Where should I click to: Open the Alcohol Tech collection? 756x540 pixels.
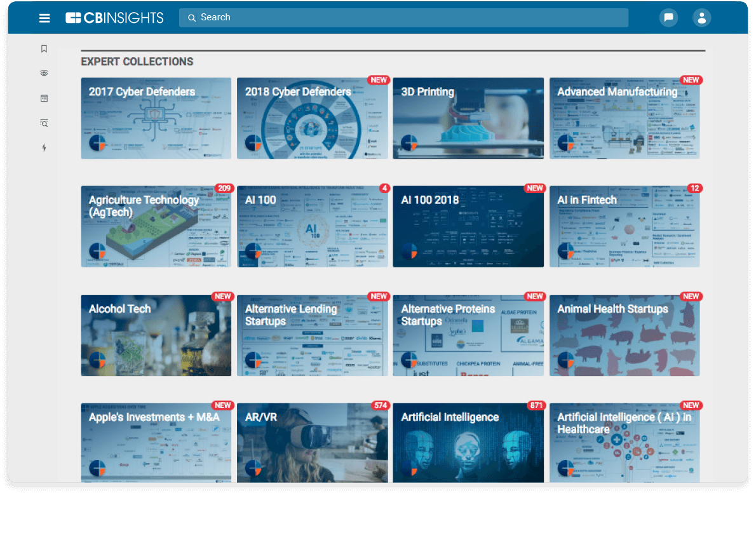point(156,335)
